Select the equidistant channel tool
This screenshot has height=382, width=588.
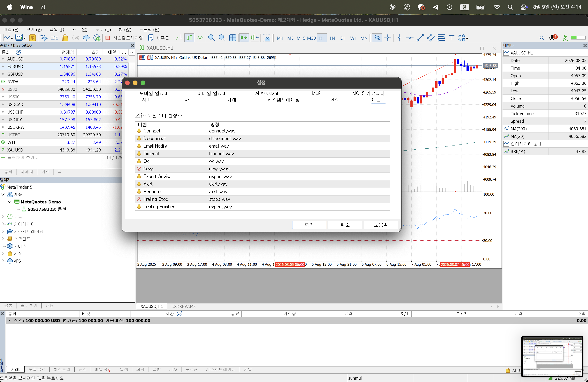pos(431,38)
